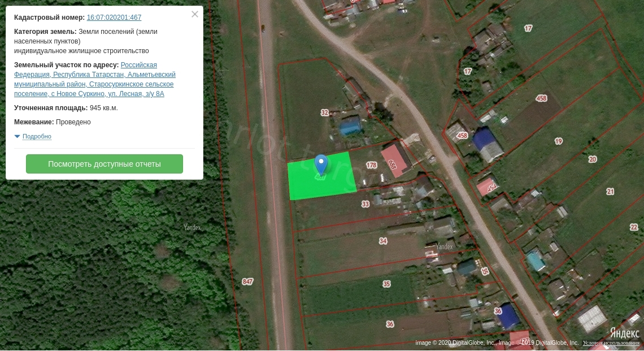This screenshot has width=644, height=351.
Task: Open Условия использования link
Action: [612, 343]
